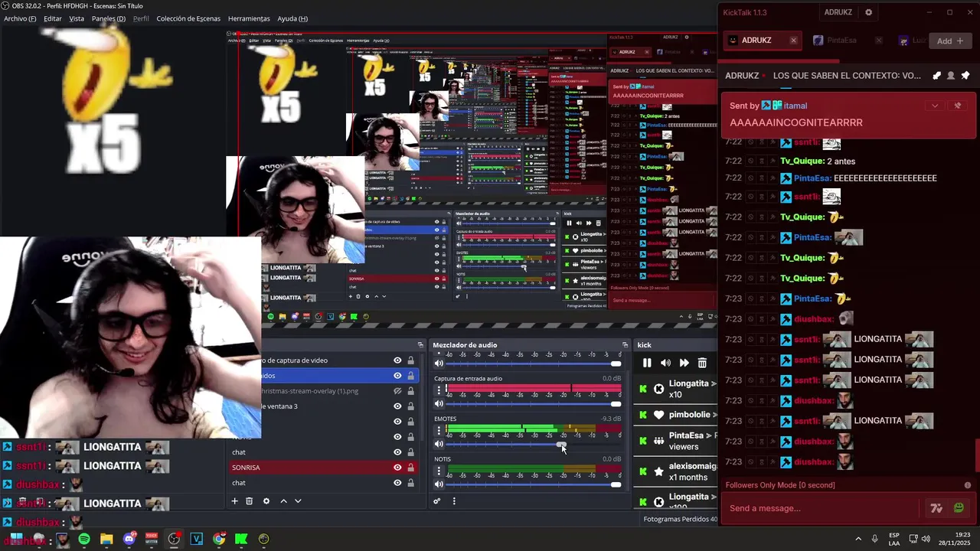Viewport: 980px width, 551px height.
Task: Pause the kick alerts queue
Action: tap(647, 363)
